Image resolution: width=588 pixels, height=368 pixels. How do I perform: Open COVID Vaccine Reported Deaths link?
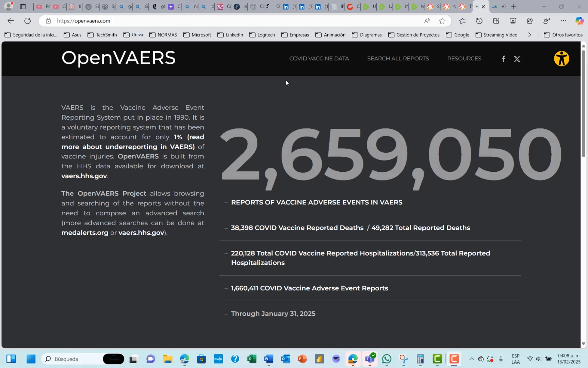pyautogui.click(x=297, y=228)
